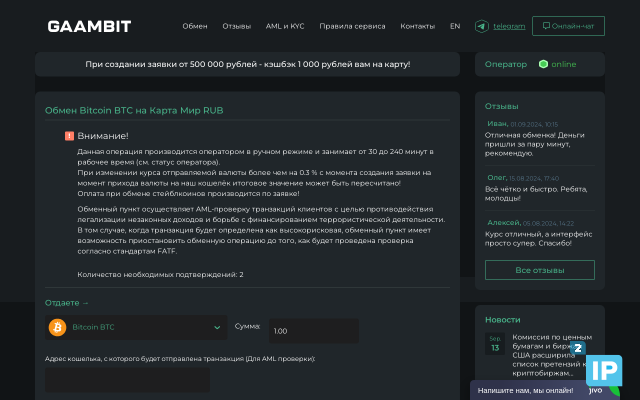The image size is (640, 400).
Task: Open the Отзывы navigation item
Action: 237,26
